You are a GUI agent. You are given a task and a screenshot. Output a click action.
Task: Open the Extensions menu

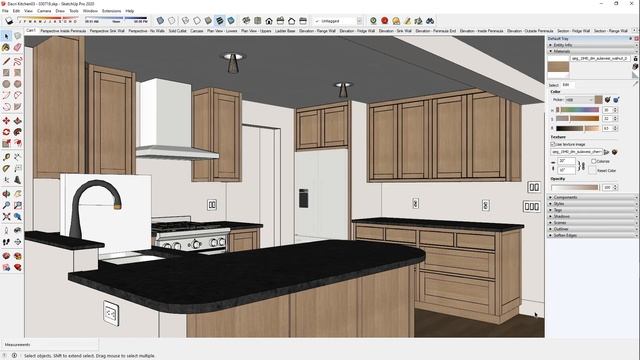pyautogui.click(x=111, y=11)
